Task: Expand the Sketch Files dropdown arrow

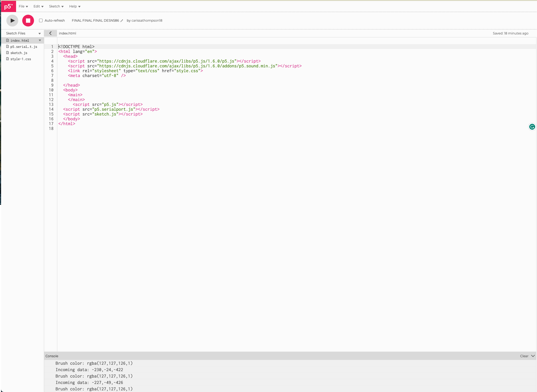Action: click(x=40, y=33)
